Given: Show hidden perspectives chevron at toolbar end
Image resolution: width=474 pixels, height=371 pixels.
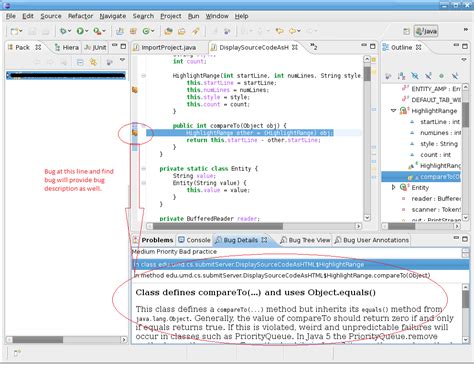Looking at the screenshot, I should click(466, 30).
